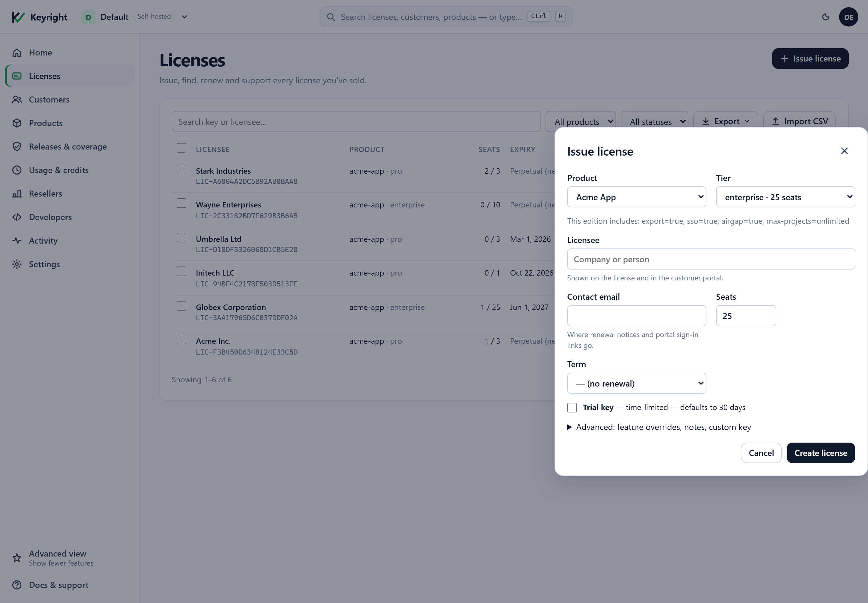868x603 pixels.
Task: Click the Usage & credits clock icon
Action: click(17, 170)
